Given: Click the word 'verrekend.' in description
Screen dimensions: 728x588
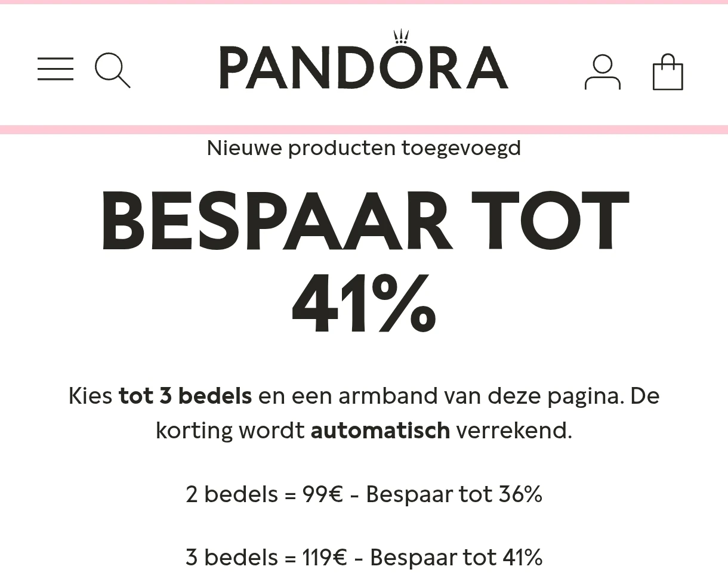Looking at the screenshot, I should (514, 430).
